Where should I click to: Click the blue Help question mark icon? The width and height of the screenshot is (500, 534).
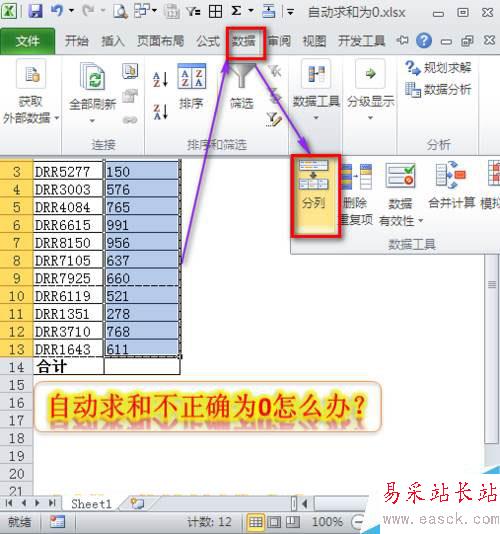(x=424, y=41)
